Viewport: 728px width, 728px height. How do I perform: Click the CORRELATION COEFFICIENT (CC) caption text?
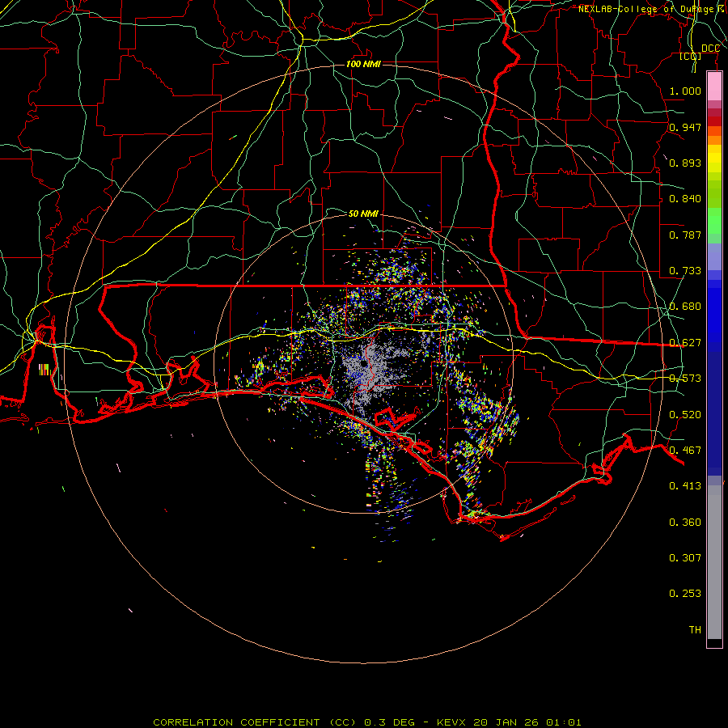pos(255,722)
